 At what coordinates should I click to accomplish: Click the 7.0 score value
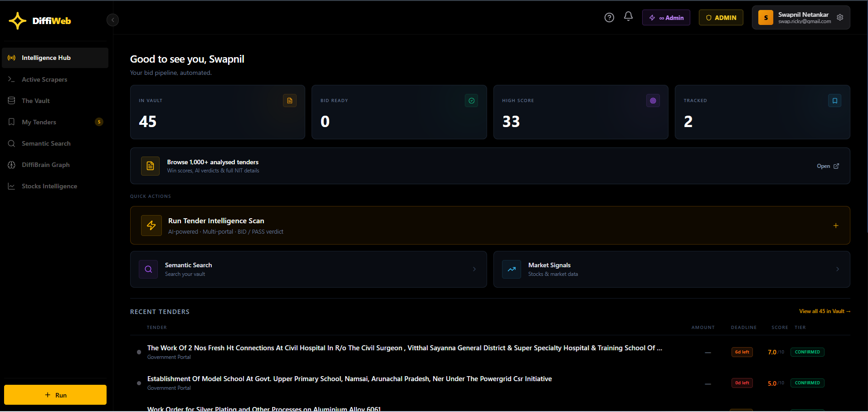772,352
